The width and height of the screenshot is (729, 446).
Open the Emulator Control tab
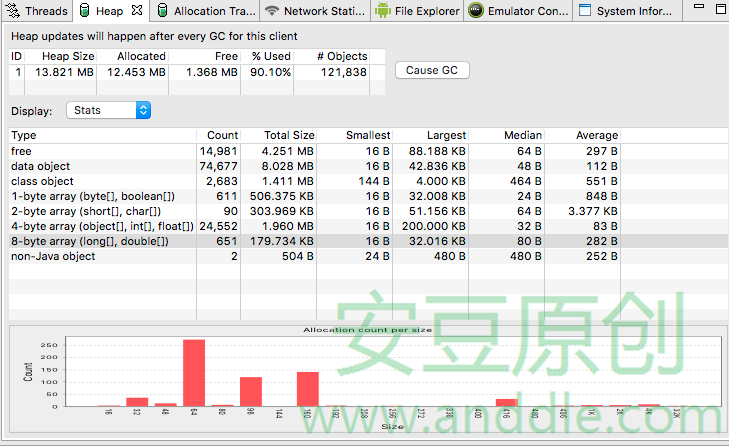[528, 11]
